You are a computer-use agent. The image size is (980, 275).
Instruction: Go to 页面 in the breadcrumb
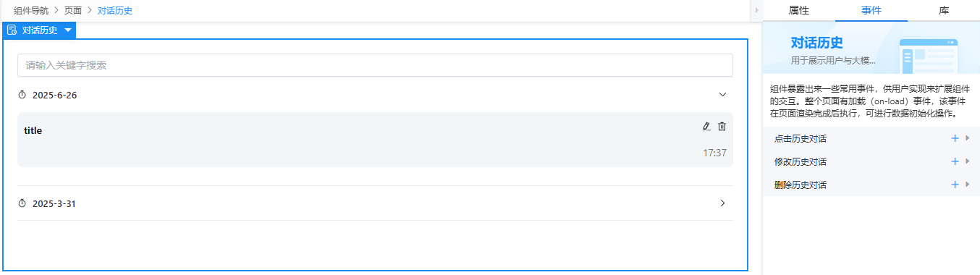point(73,11)
